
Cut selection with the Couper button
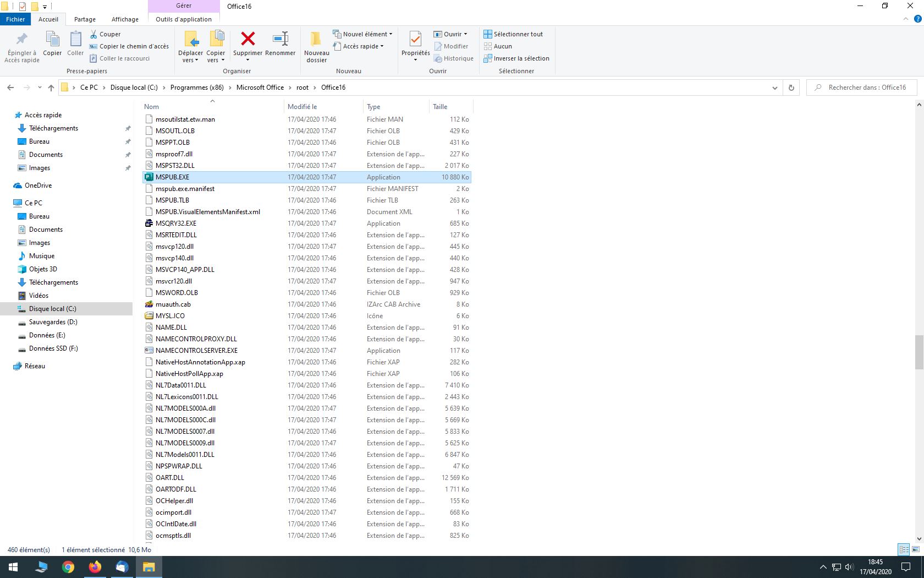point(105,34)
